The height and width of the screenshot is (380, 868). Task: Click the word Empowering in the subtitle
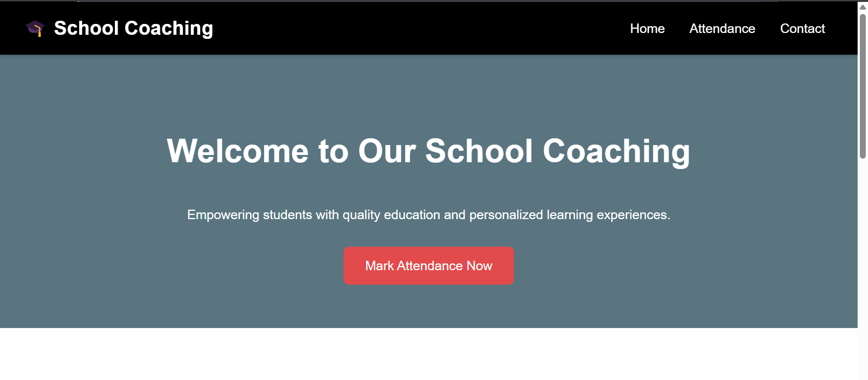pos(223,215)
